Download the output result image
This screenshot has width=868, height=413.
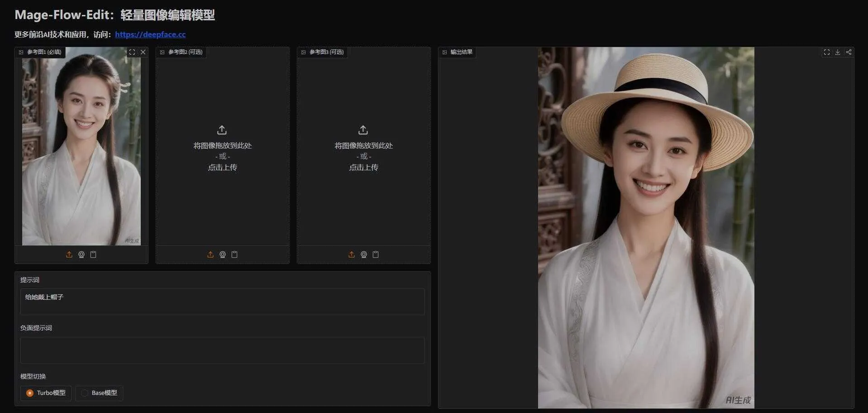838,52
